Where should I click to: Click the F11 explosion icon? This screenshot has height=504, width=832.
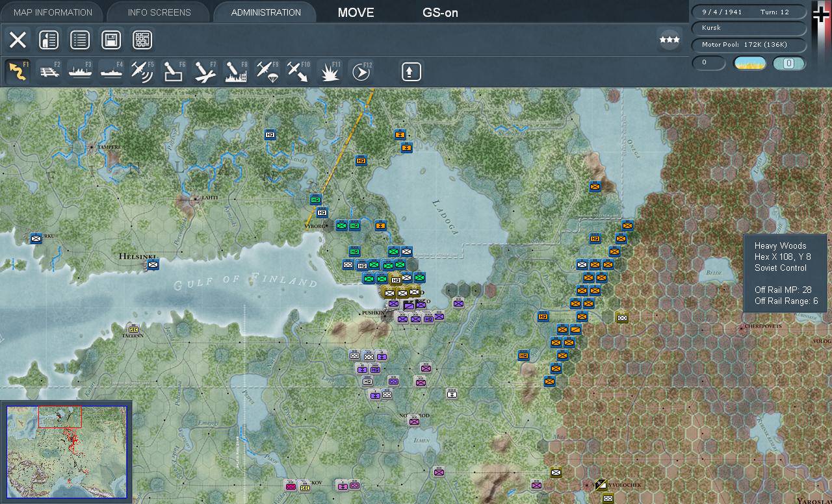coord(330,71)
